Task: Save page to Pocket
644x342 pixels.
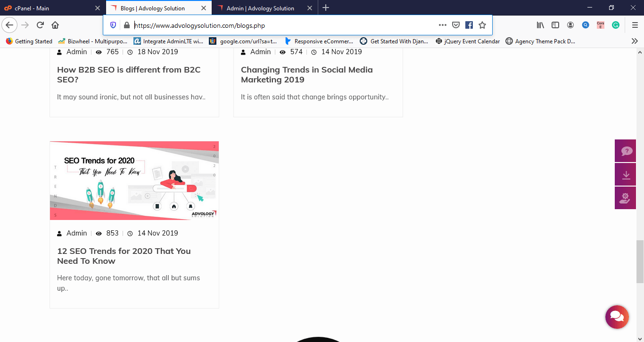Action: point(456,25)
